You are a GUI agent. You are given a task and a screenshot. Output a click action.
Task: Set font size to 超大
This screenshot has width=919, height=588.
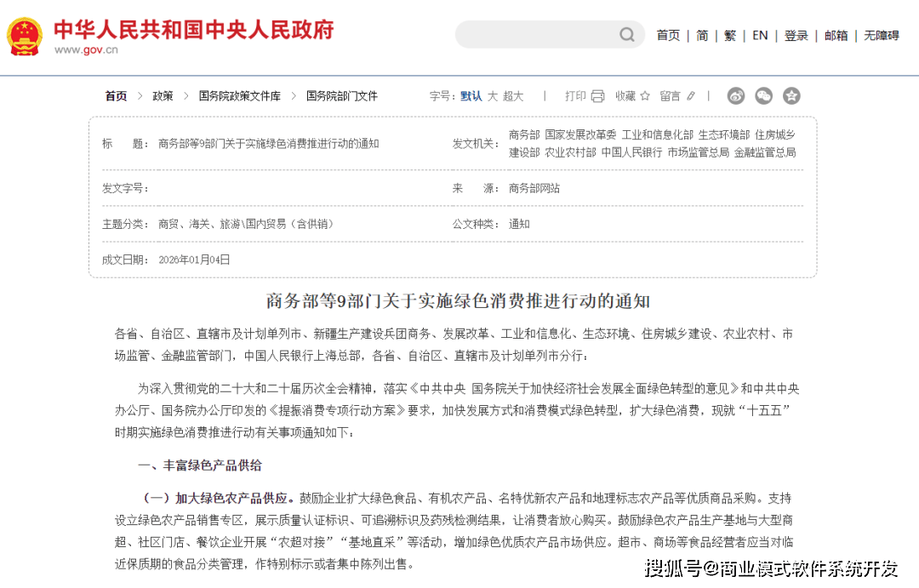[x=513, y=96]
